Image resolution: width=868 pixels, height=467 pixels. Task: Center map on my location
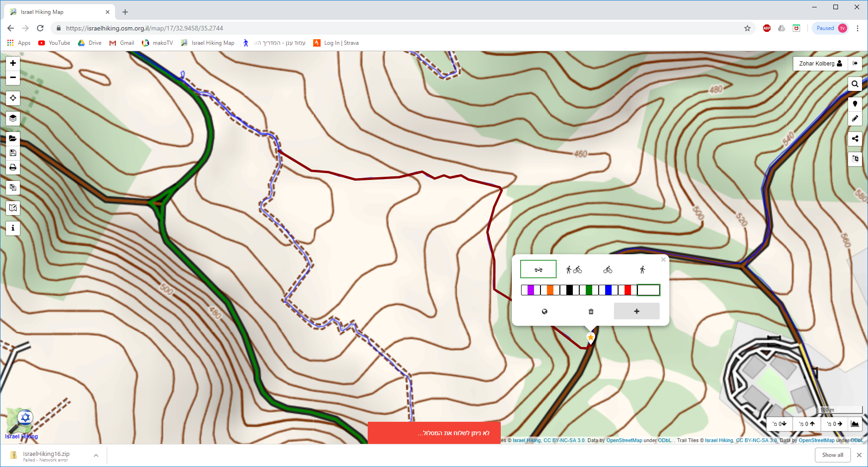pyautogui.click(x=13, y=98)
